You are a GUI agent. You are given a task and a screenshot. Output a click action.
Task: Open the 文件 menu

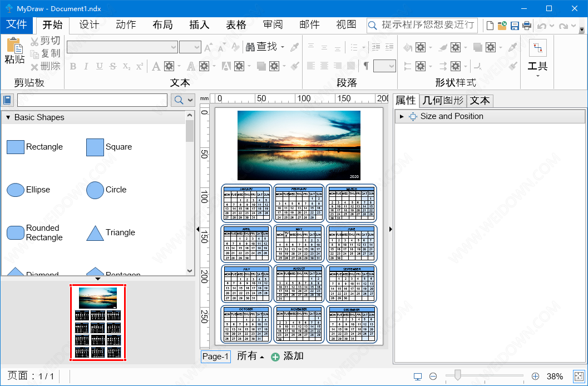pyautogui.click(x=17, y=24)
